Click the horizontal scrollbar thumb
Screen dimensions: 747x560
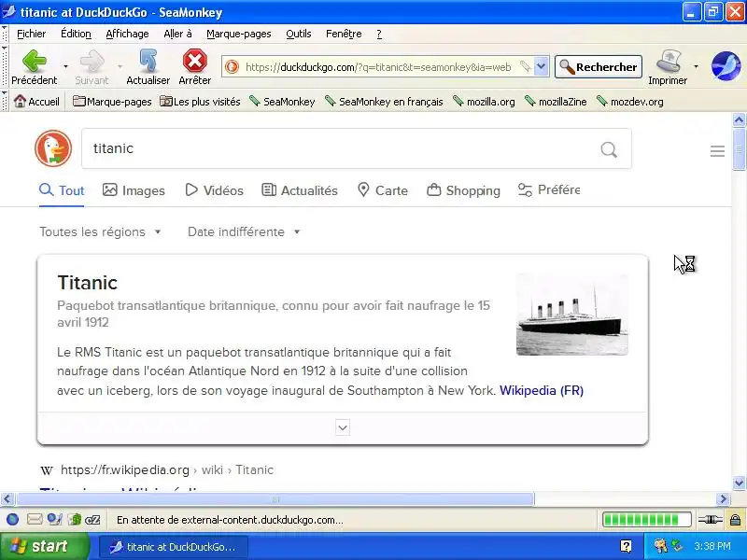(x=275, y=499)
